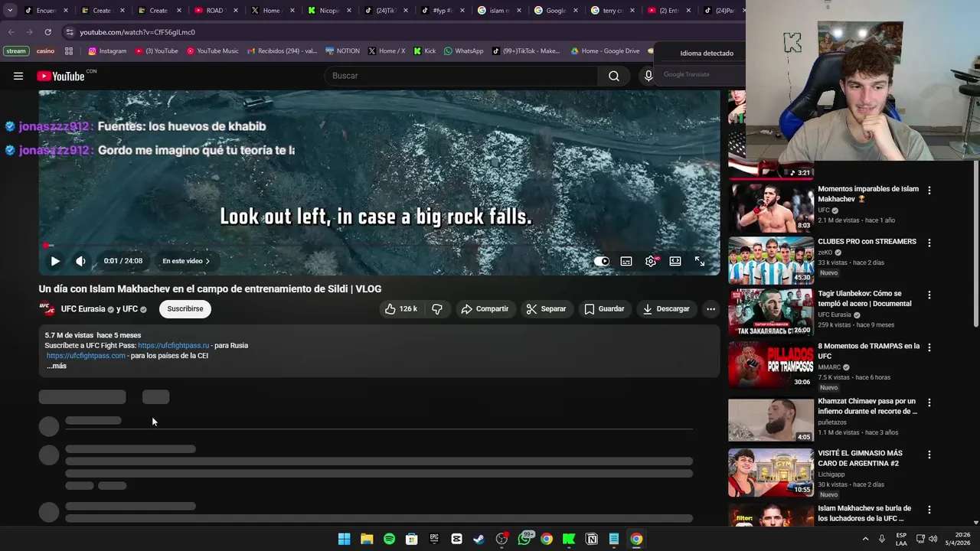Click the Descargar download button
This screenshot has width=980, height=551.
666,308
